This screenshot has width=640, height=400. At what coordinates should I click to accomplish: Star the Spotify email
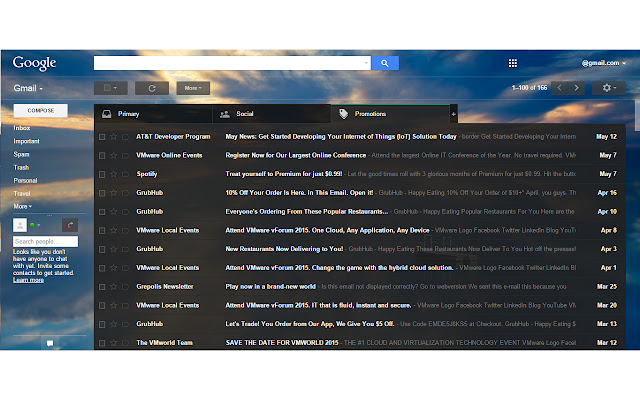[x=113, y=174]
